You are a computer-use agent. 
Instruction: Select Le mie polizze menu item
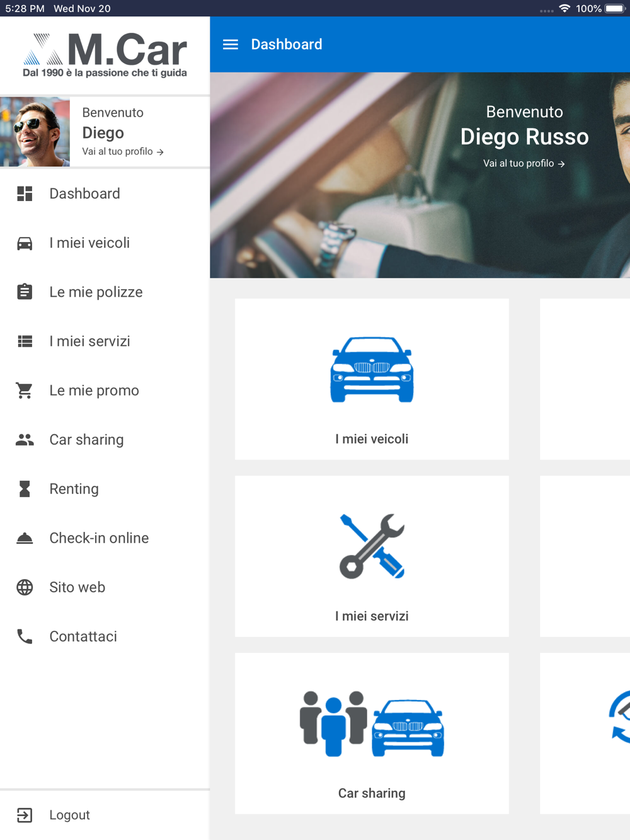pos(105,292)
